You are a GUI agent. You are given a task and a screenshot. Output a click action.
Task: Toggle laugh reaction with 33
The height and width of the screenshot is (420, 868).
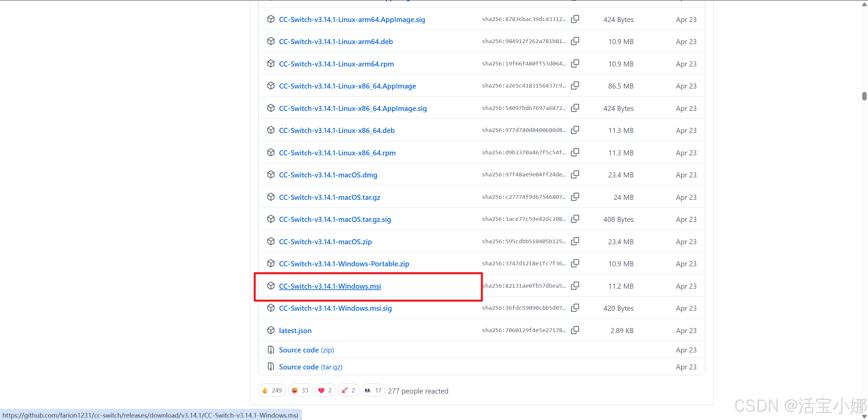pyautogui.click(x=300, y=390)
